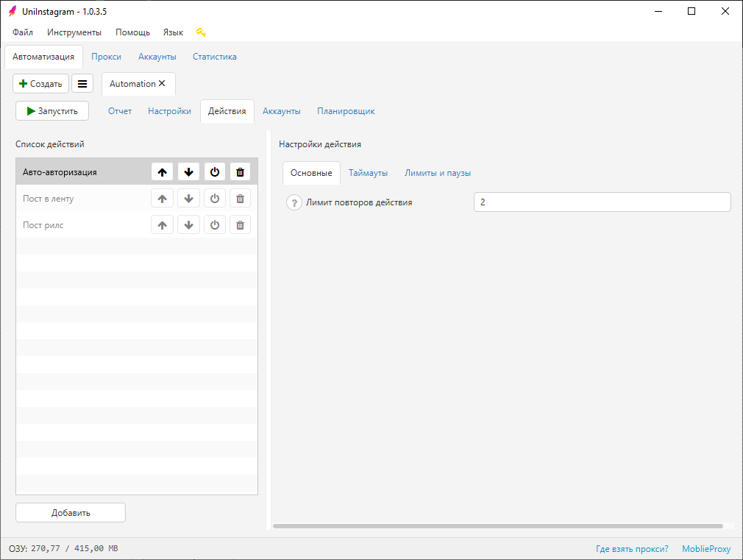743x560 pixels.
Task: Click help icon beside Лимит повторов действия
Action: click(294, 203)
